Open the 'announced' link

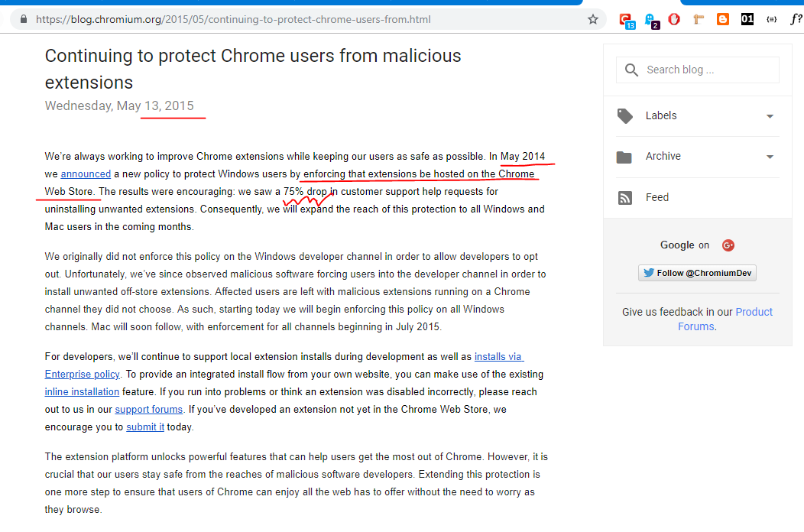(86, 174)
